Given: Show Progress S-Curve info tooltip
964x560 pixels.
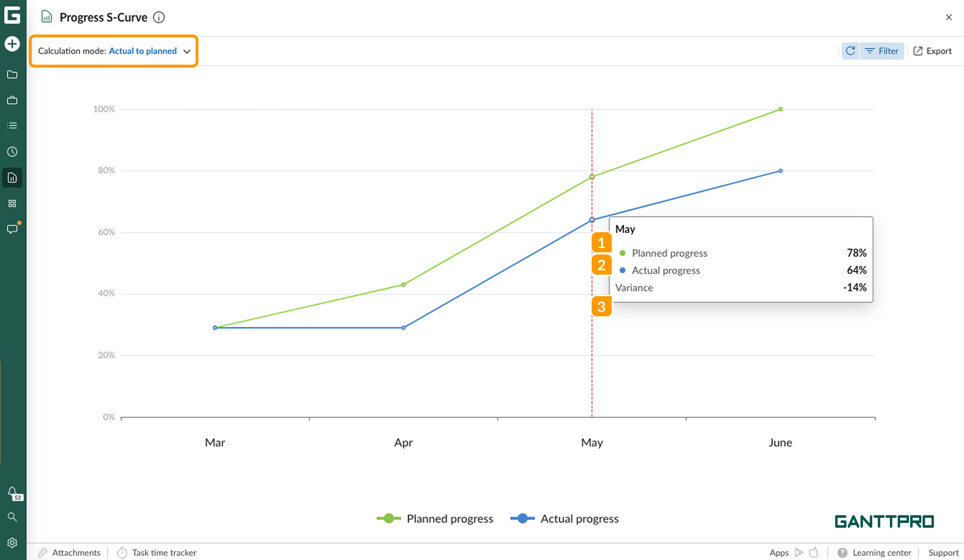Looking at the screenshot, I should pyautogui.click(x=160, y=17).
